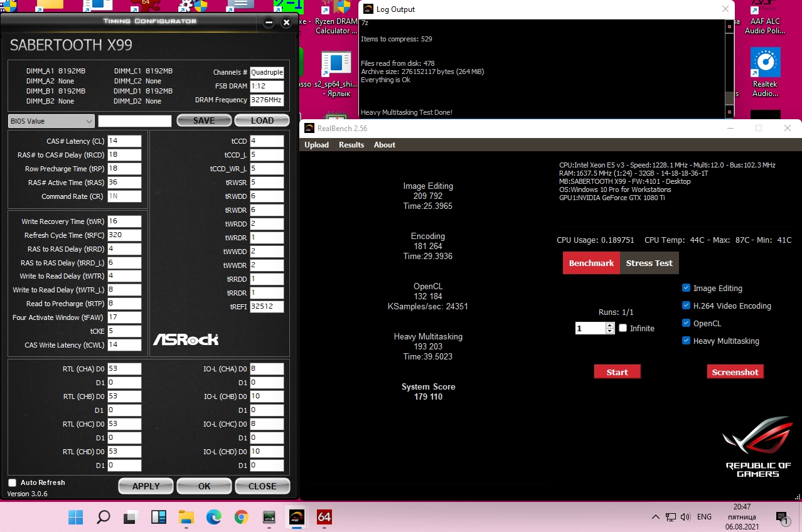
Task: Uncheck Heavy Multitasking benchmark
Action: [x=687, y=341]
